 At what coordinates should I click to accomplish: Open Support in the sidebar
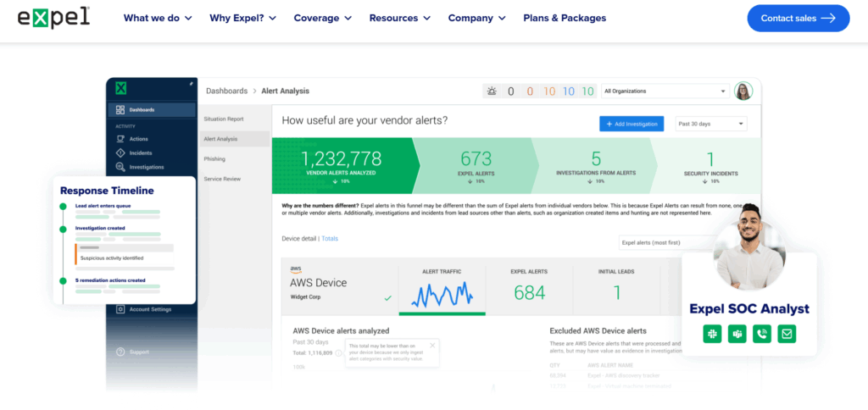(139, 352)
